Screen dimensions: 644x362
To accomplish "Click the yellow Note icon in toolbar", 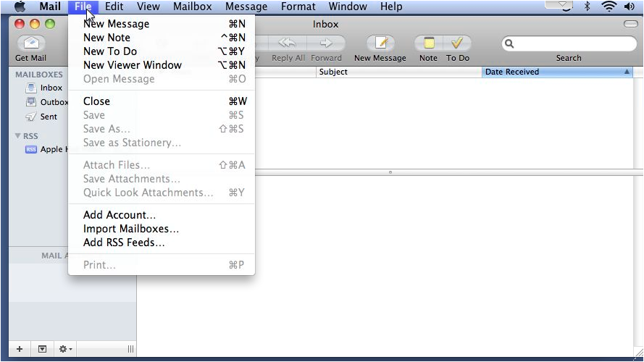I will [x=429, y=43].
